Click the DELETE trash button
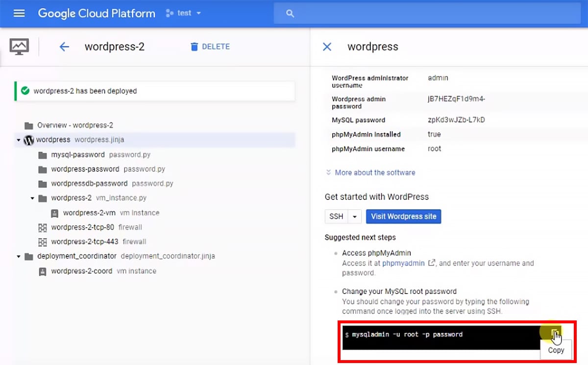This screenshot has width=588, height=365. pyautogui.click(x=210, y=47)
